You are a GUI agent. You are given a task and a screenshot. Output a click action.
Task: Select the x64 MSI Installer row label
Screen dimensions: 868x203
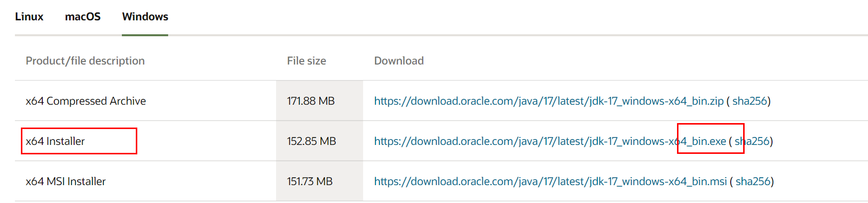[x=66, y=182]
